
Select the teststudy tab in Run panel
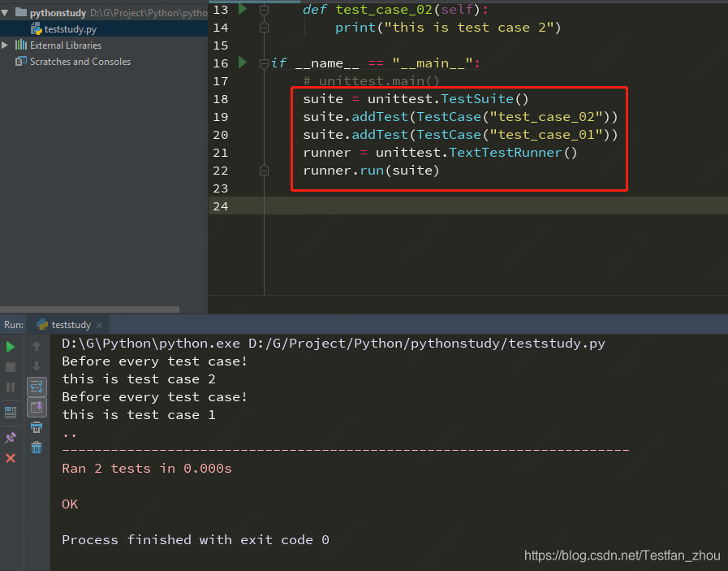70,324
